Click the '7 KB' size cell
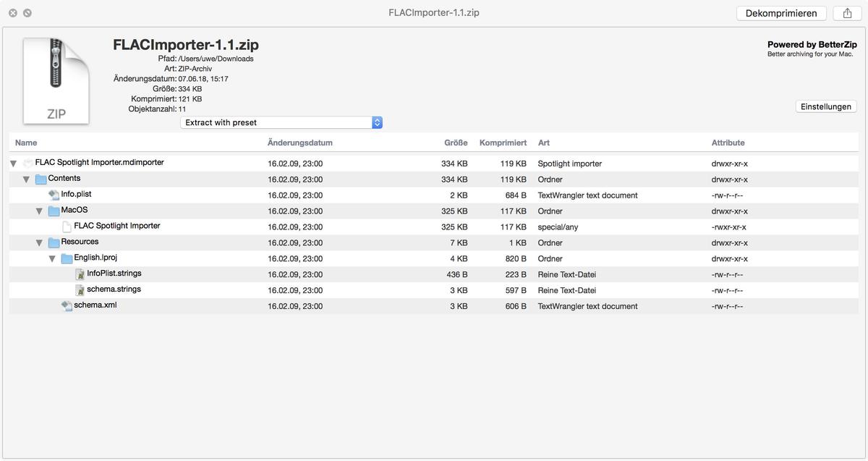 (459, 243)
